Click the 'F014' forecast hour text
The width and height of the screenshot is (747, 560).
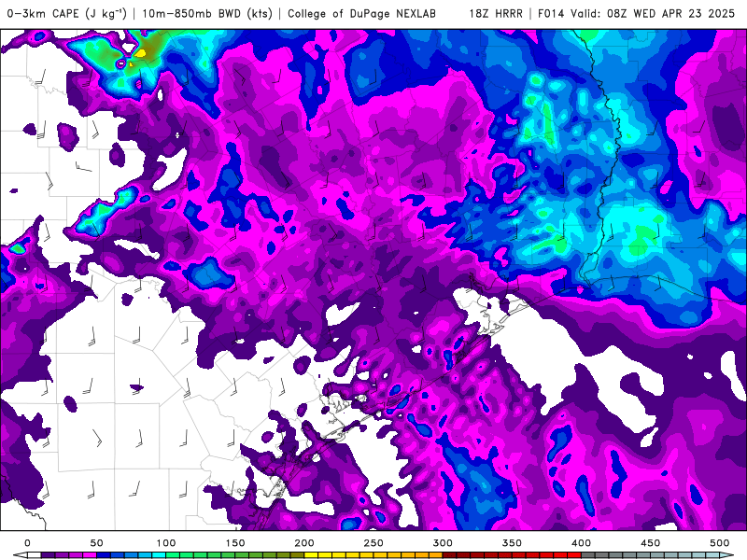[x=550, y=13]
